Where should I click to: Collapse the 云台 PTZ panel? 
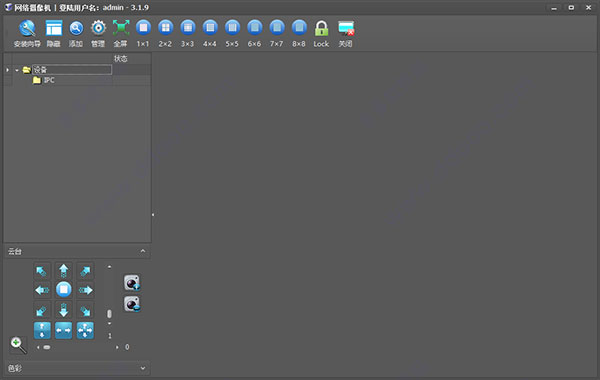click(143, 251)
